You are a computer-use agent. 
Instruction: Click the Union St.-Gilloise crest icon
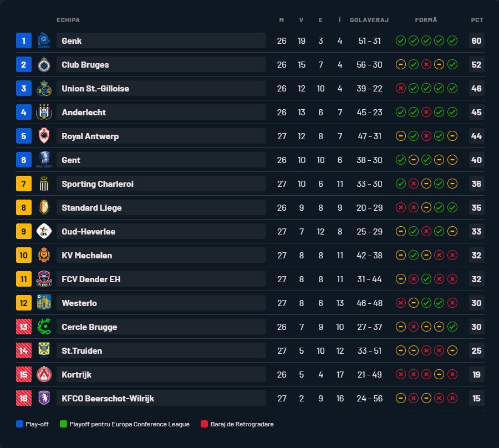[44, 89]
